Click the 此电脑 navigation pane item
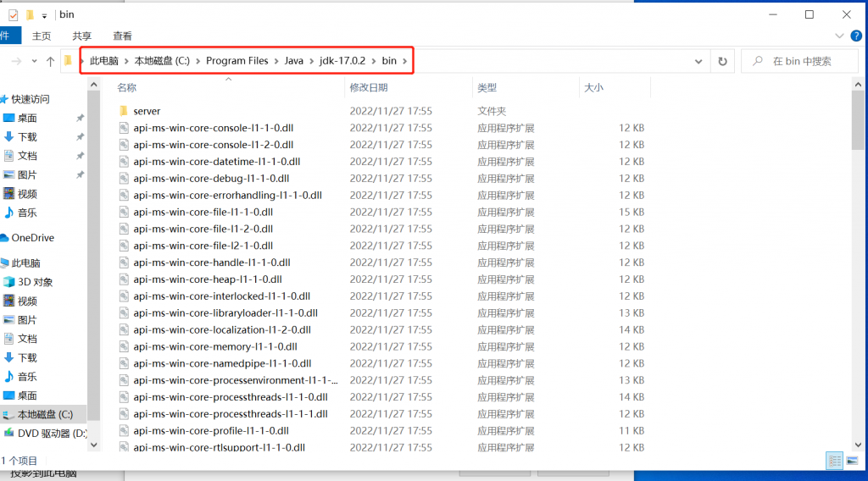 21,263
